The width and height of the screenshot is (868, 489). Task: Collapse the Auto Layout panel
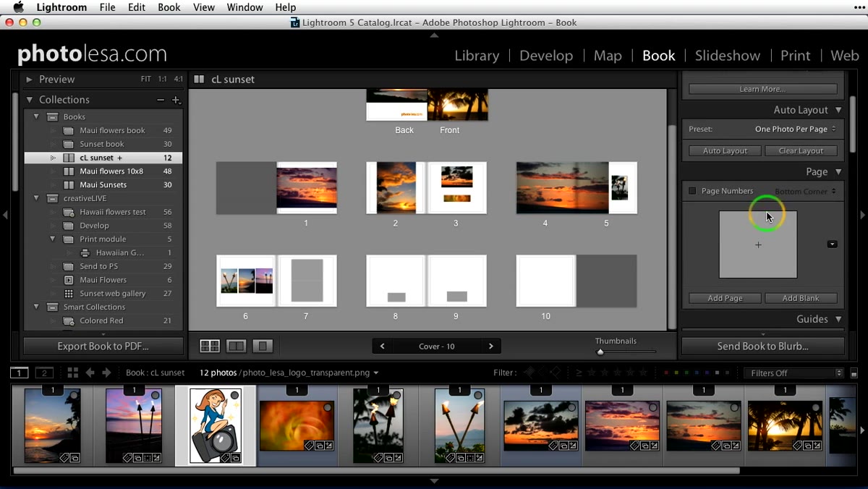pos(838,110)
